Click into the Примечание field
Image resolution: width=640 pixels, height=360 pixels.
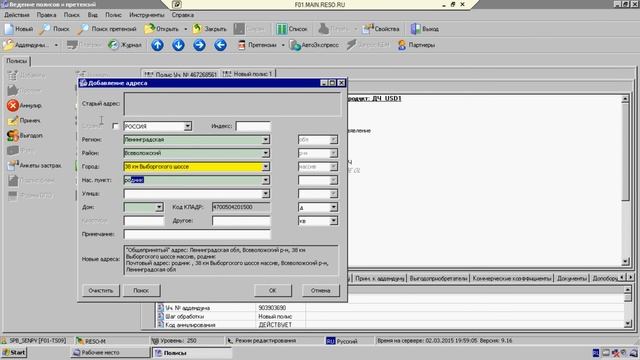tap(197, 234)
